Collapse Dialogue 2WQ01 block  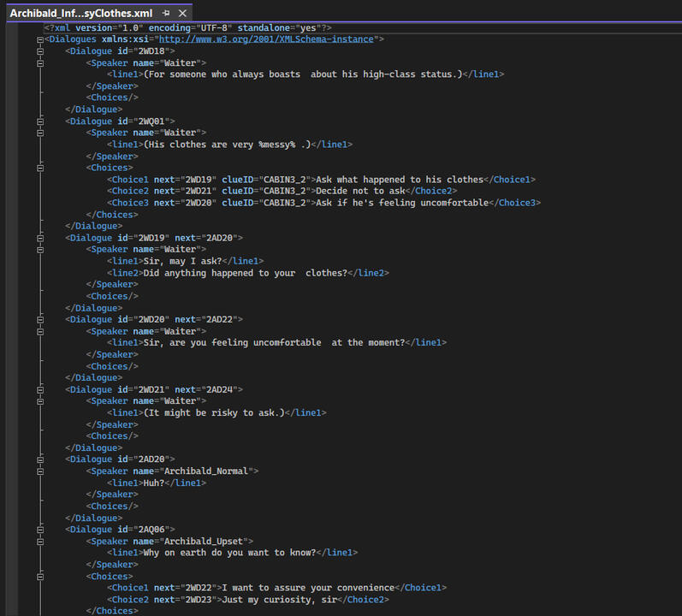point(39,121)
